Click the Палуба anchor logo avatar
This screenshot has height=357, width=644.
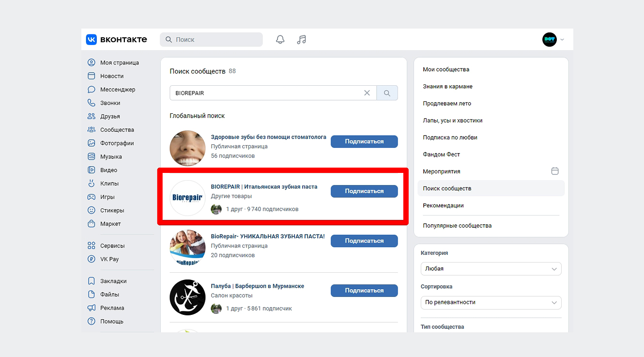click(x=188, y=297)
